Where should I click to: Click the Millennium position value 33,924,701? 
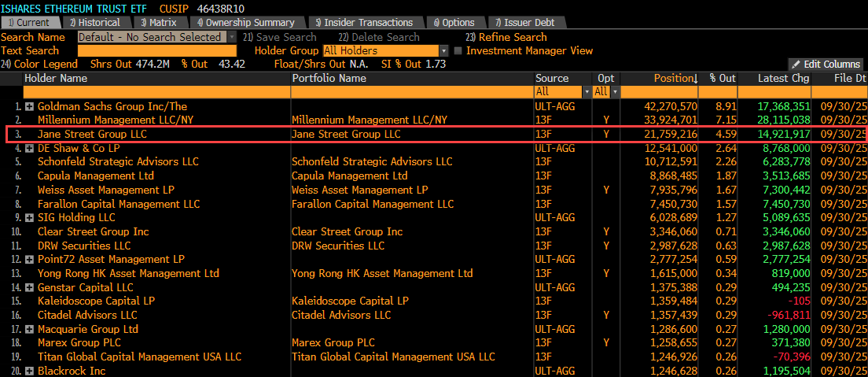pos(671,120)
